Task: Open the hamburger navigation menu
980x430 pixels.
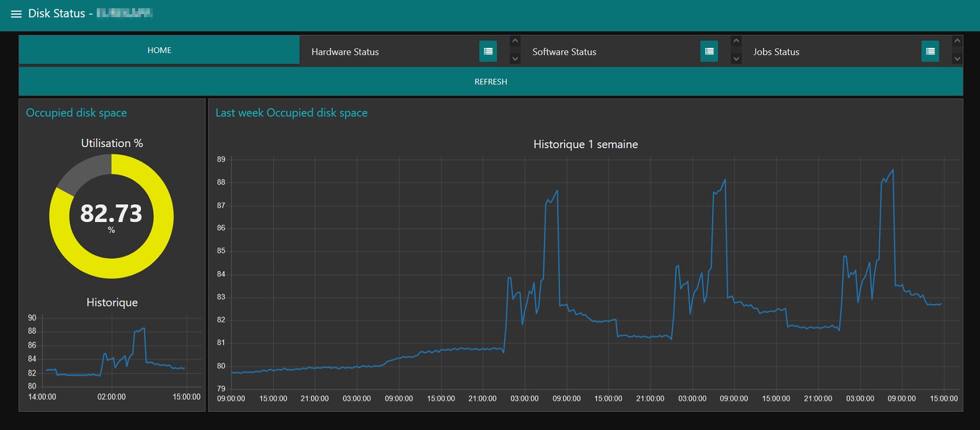Action: 16,14
